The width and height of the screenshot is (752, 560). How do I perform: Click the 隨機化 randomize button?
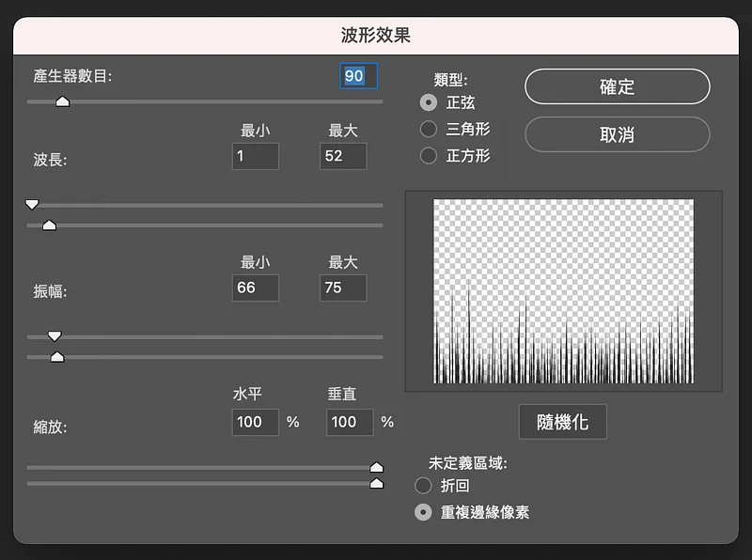[x=562, y=422]
